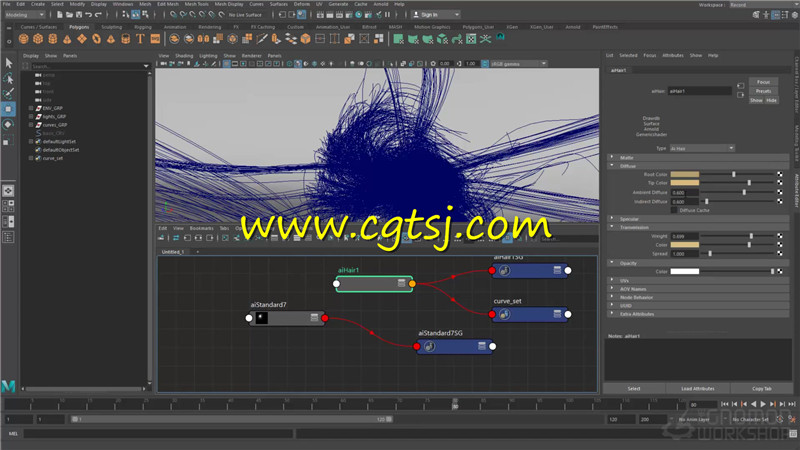The image size is (800, 450).
Task: Expand the ENV_GRP outliner node
Action: click(x=31, y=108)
